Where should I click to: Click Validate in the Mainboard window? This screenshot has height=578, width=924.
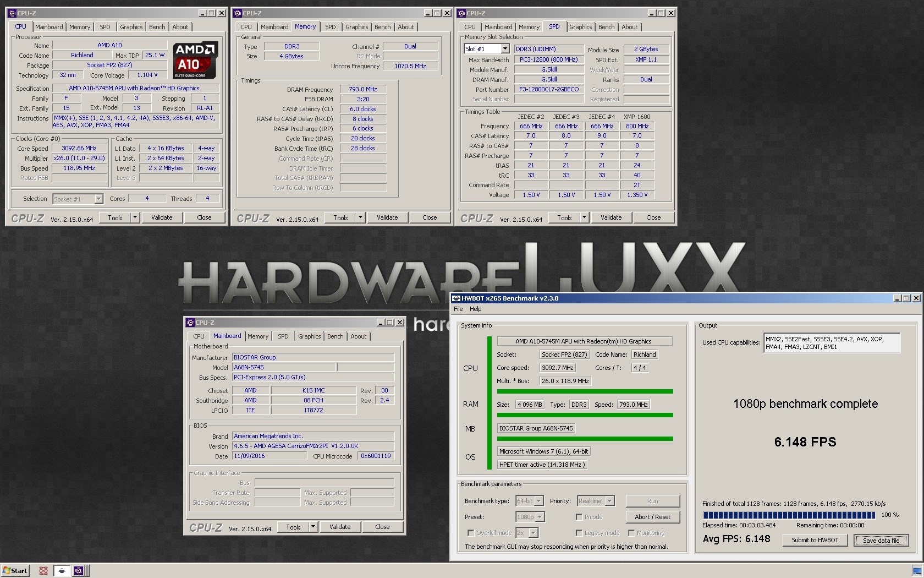pyautogui.click(x=340, y=527)
